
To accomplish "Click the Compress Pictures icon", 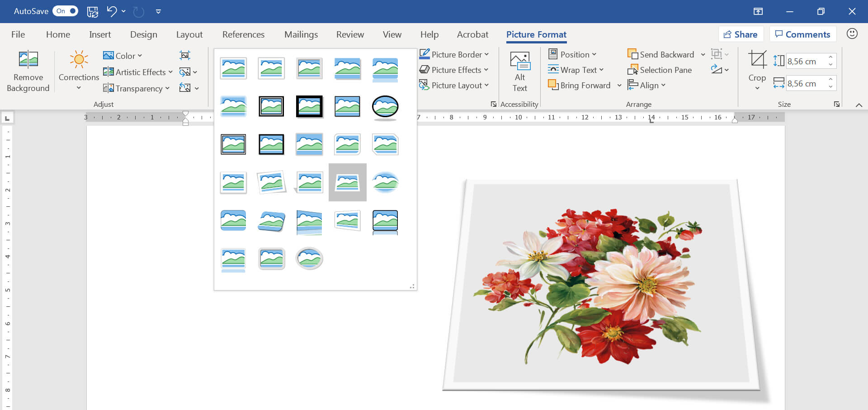I will (x=184, y=55).
